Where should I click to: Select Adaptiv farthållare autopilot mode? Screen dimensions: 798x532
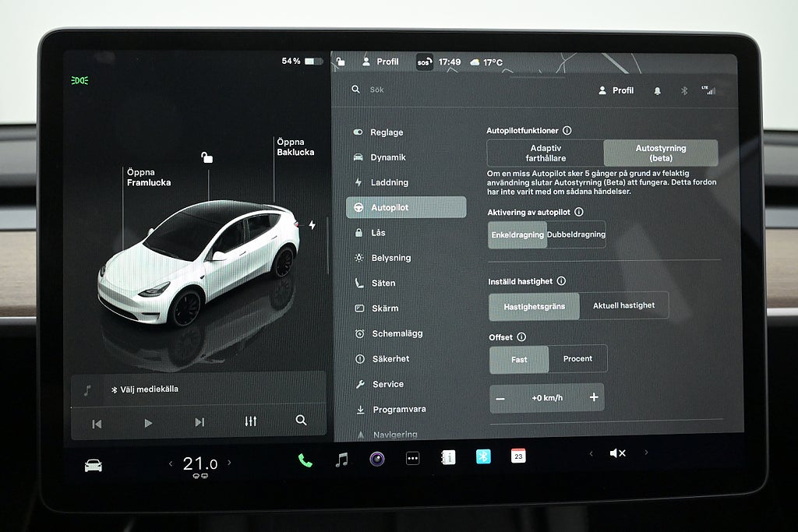[546, 153]
